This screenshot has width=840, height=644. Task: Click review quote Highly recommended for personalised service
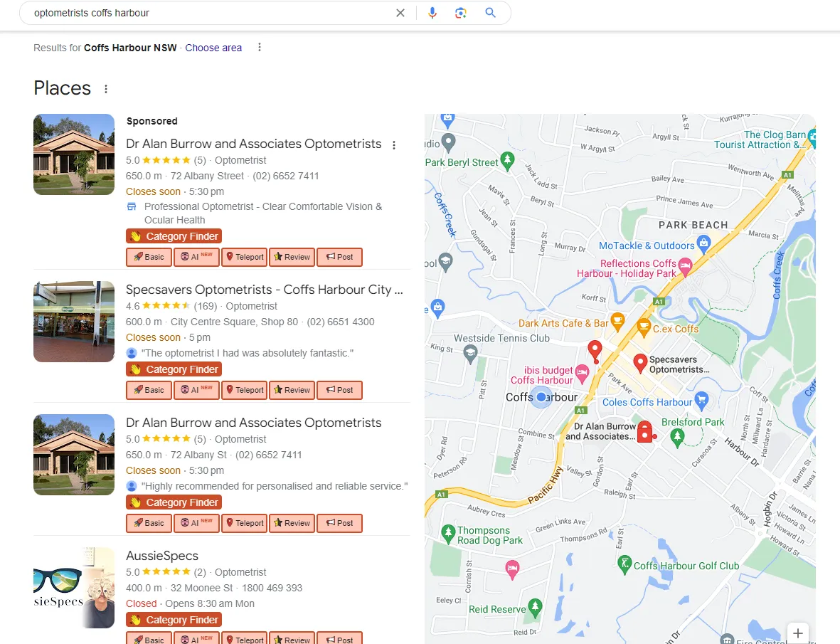[x=275, y=486]
